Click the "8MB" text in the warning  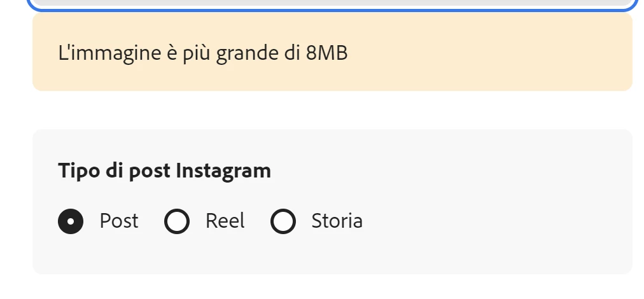click(x=326, y=53)
